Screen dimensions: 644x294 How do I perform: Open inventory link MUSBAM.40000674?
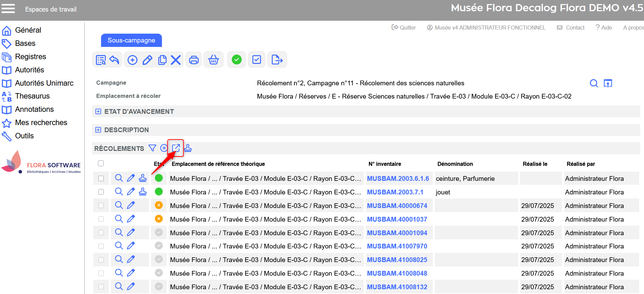(397, 206)
